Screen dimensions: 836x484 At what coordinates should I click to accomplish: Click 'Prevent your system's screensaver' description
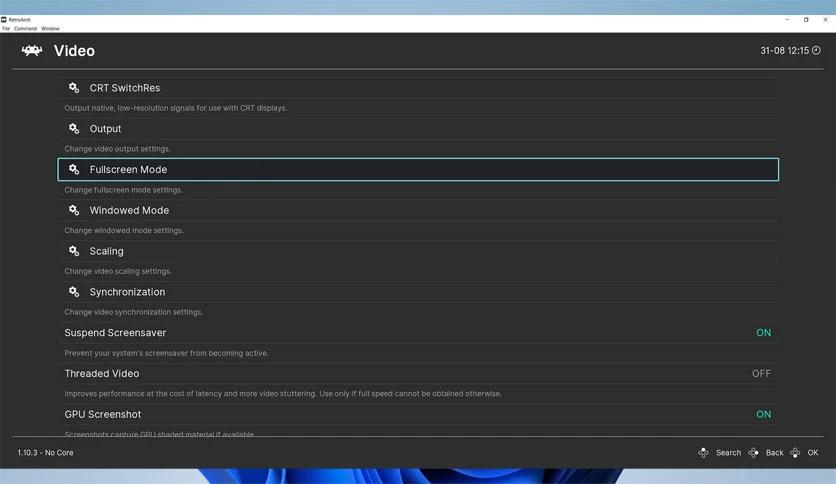click(x=166, y=353)
